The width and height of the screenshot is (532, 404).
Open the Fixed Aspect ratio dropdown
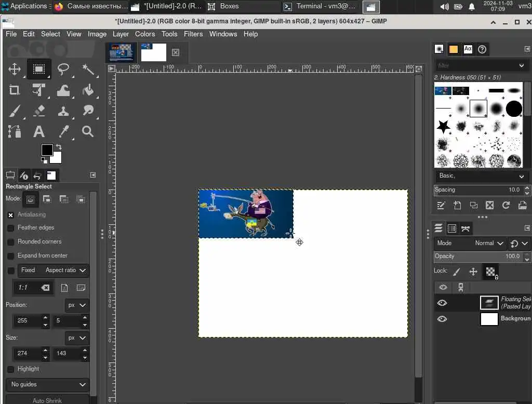tap(54, 271)
